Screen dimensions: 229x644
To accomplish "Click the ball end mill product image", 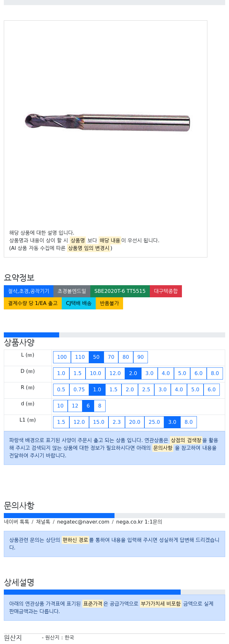I will 108,122.
